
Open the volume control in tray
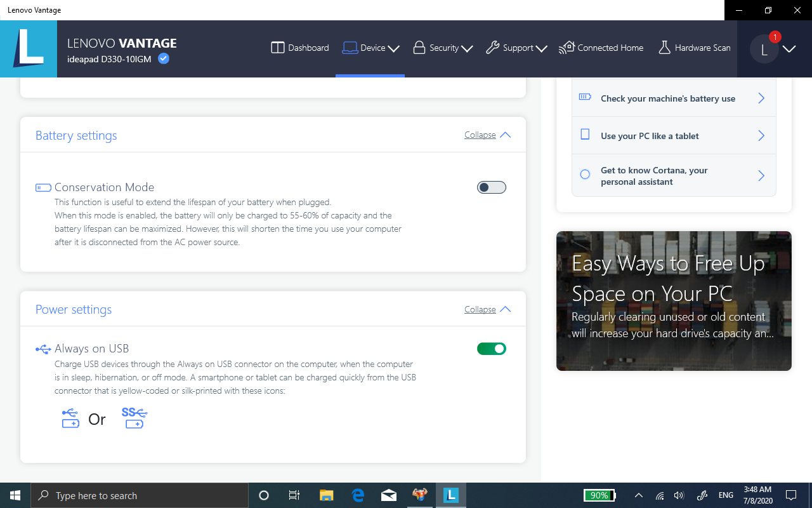click(x=679, y=495)
